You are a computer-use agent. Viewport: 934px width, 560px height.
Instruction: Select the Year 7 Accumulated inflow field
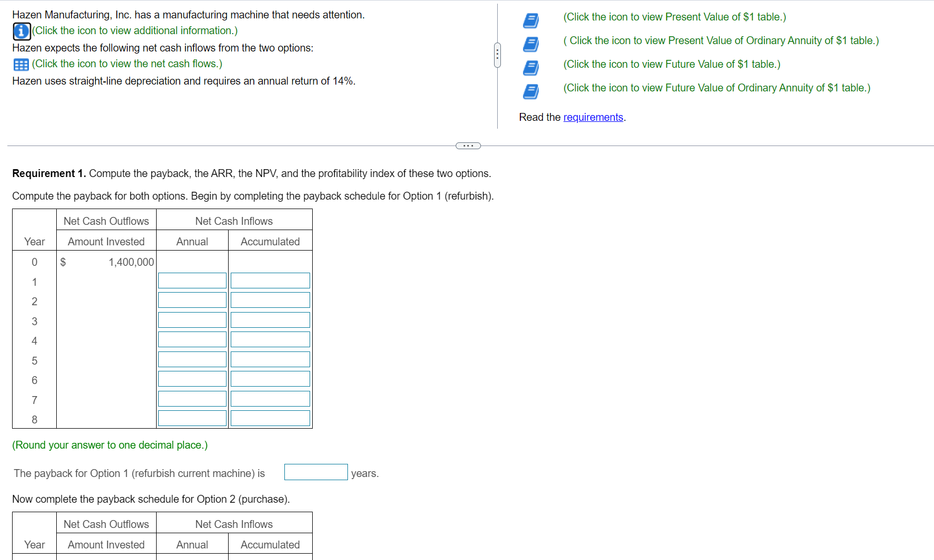click(x=270, y=399)
